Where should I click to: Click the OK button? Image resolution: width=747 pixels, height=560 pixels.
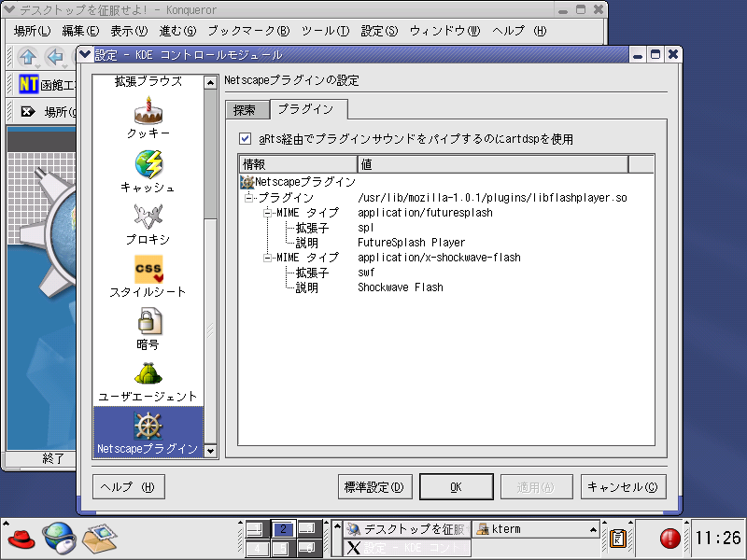click(x=456, y=486)
